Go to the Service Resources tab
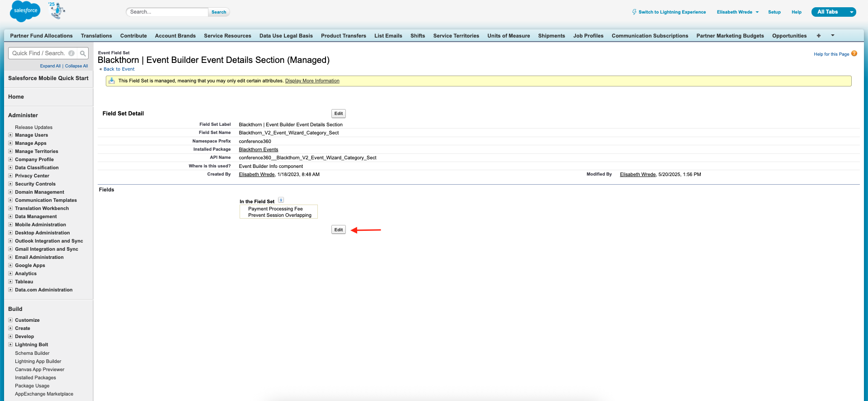 coord(227,36)
